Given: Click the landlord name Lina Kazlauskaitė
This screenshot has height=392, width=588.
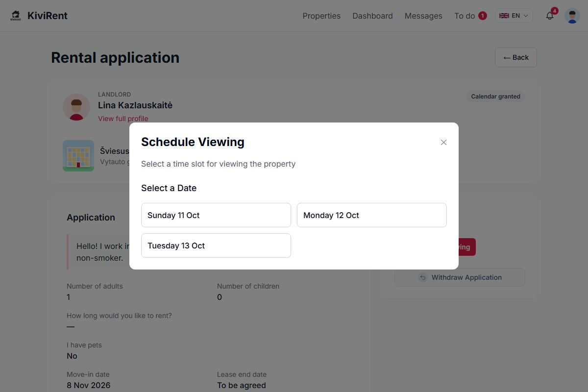Looking at the screenshot, I should coord(135,105).
